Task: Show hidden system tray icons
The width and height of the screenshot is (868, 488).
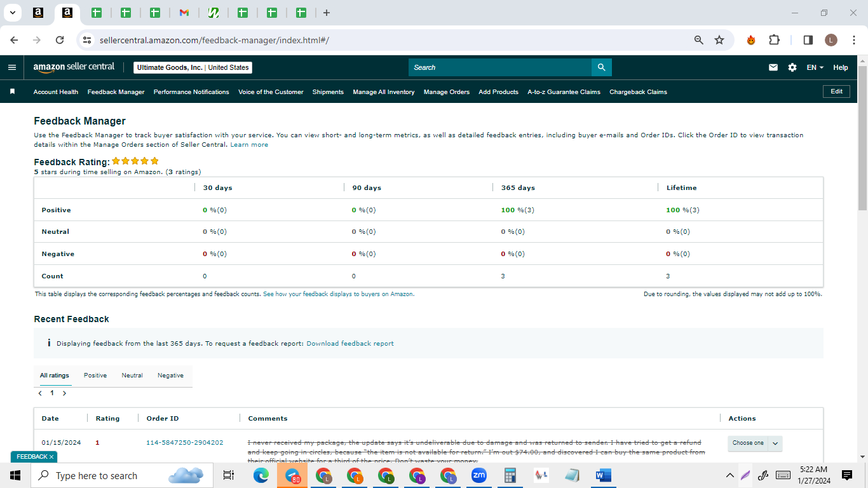Action: click(x=730, y=475)
